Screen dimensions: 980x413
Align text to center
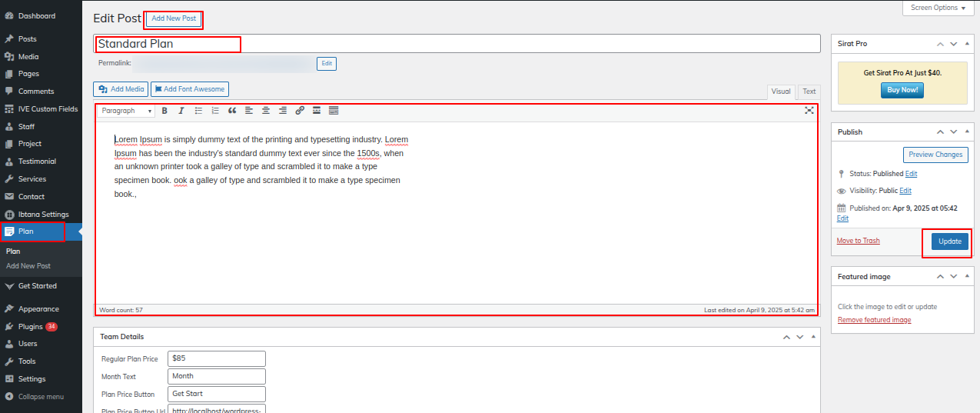[x=266, y=111]
